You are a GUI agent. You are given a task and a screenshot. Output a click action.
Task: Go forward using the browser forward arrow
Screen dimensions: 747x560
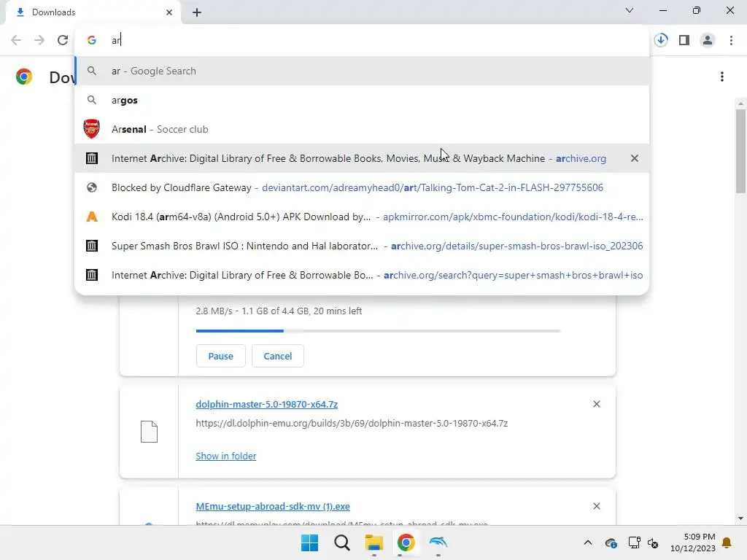coord(39,40)
